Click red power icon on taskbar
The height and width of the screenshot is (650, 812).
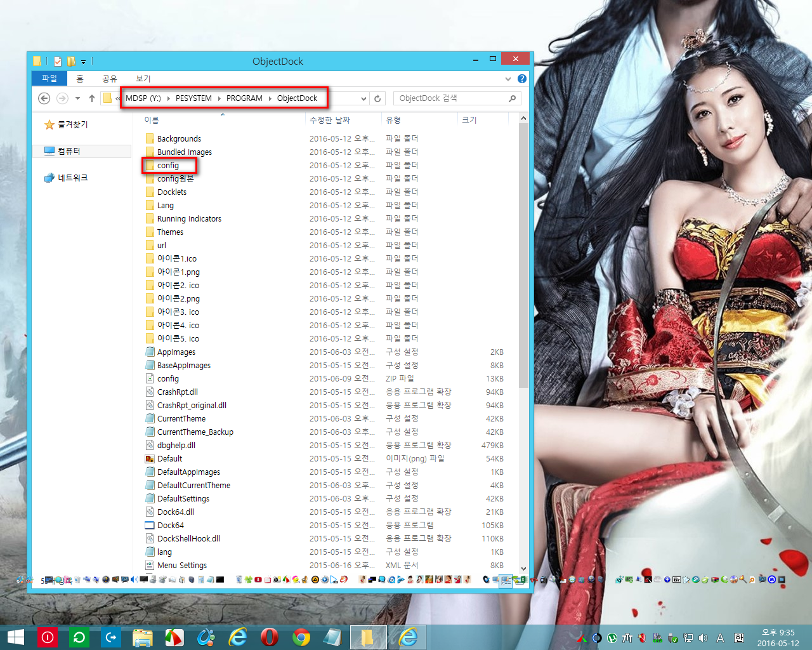(48, 637)
